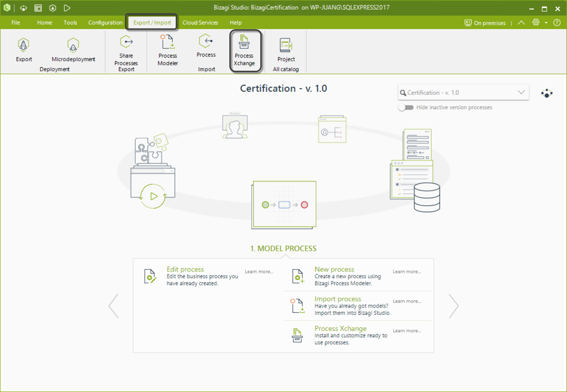The width and height of the screenshot is (567, 392).
Task: Collapse the ribbon with the up chevron
Action: (x=521, y=23)
